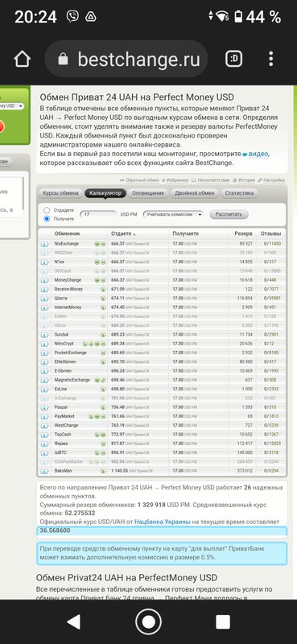Image resolution: width=297 pixels, height=644 pixels.
Task: Click the info icon beside BaksMan
Action: point(44,471)
